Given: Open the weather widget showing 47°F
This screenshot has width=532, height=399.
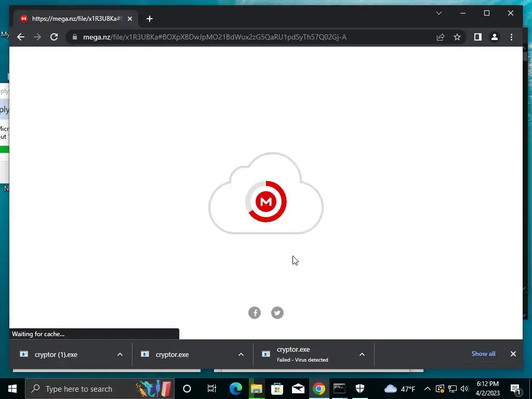Looking at the screenshot, I should [400, 389].
